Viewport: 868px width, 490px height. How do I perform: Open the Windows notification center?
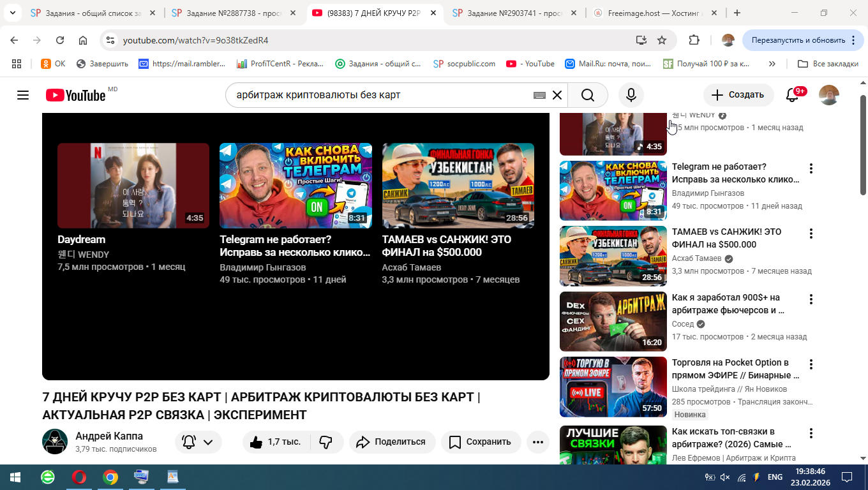click(847, 477)
